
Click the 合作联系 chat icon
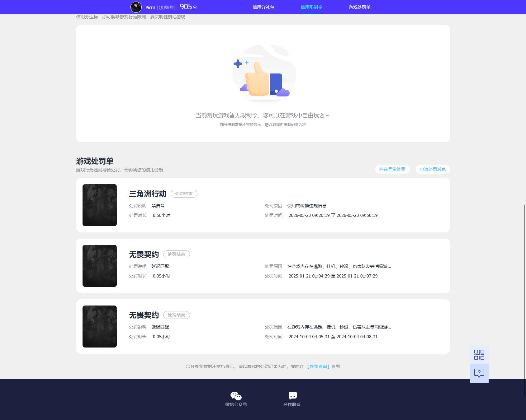pos(292,396)
